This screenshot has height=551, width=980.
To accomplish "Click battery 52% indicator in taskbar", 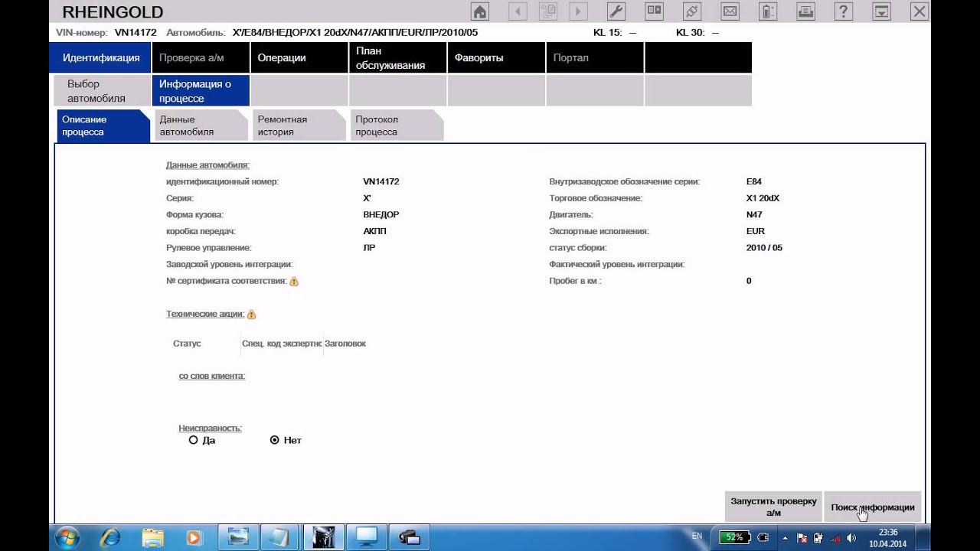I will (x=736, y=537).
